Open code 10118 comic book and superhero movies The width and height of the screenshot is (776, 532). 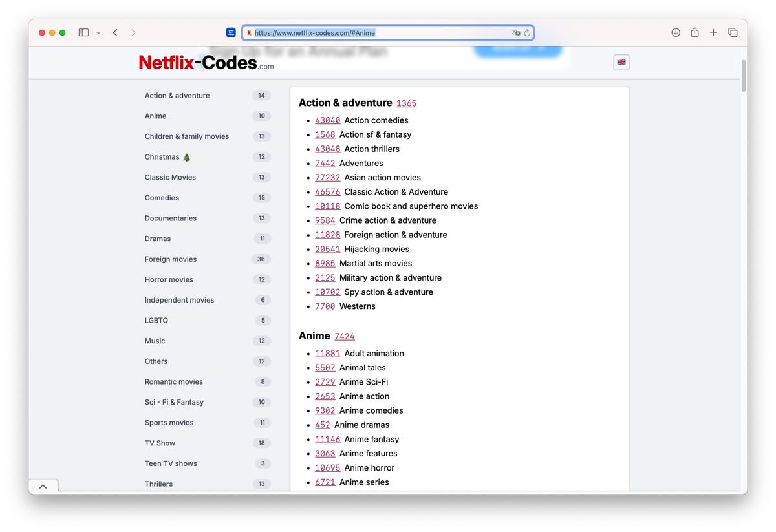[x=327, y=206]
